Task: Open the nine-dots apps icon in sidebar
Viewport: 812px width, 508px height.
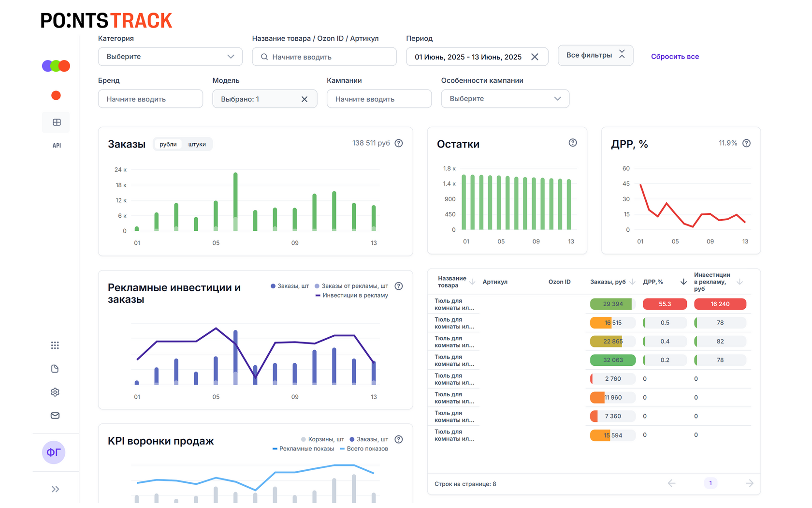Action: click(55, 345)
